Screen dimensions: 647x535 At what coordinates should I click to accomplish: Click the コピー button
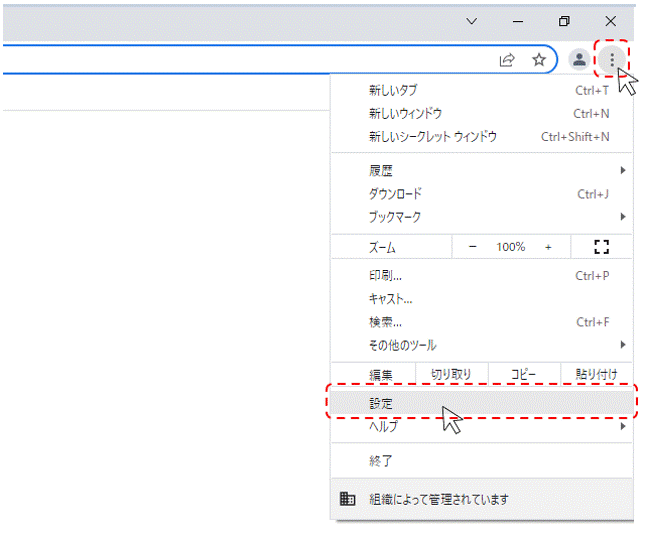524,374
